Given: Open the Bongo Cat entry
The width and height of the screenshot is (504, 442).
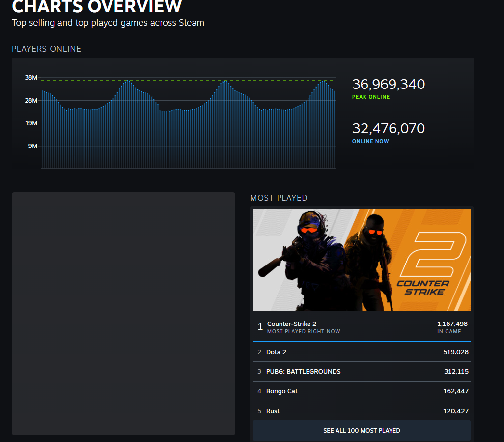Looking at the screenshot, I should [281, 391].
